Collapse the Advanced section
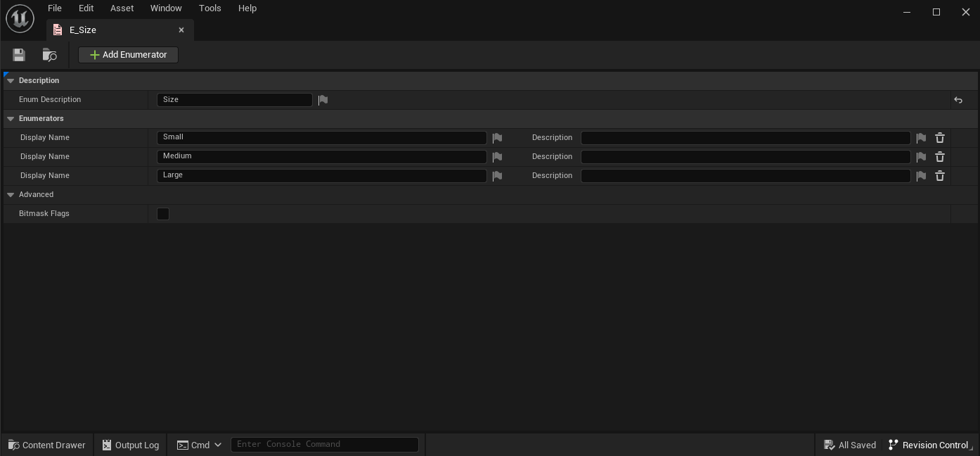 (x=11, y=195)
